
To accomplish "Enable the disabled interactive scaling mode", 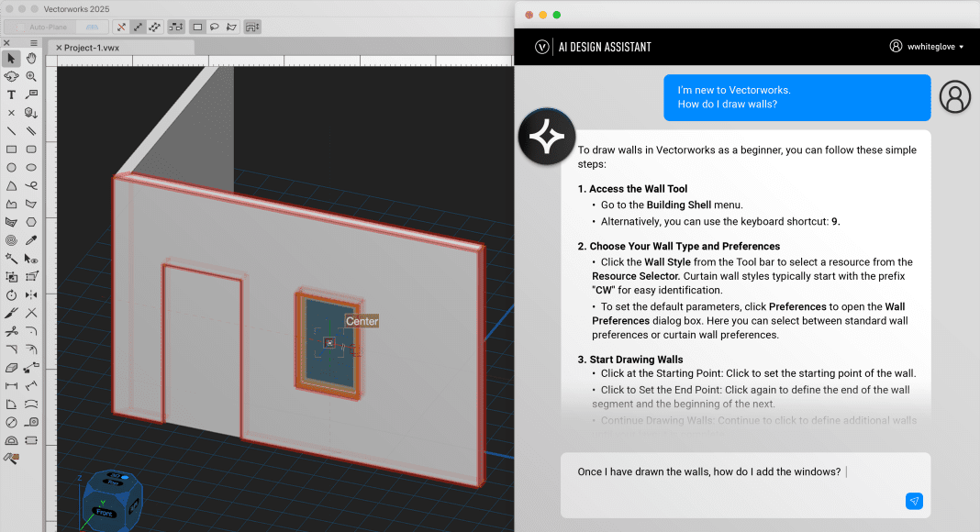I will click(119, 28).
